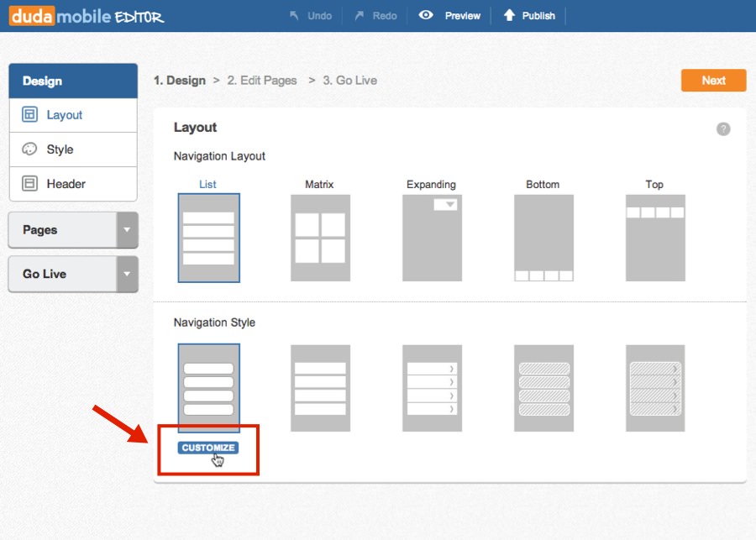Select Layout in the Design menu

tap(73, 115)
